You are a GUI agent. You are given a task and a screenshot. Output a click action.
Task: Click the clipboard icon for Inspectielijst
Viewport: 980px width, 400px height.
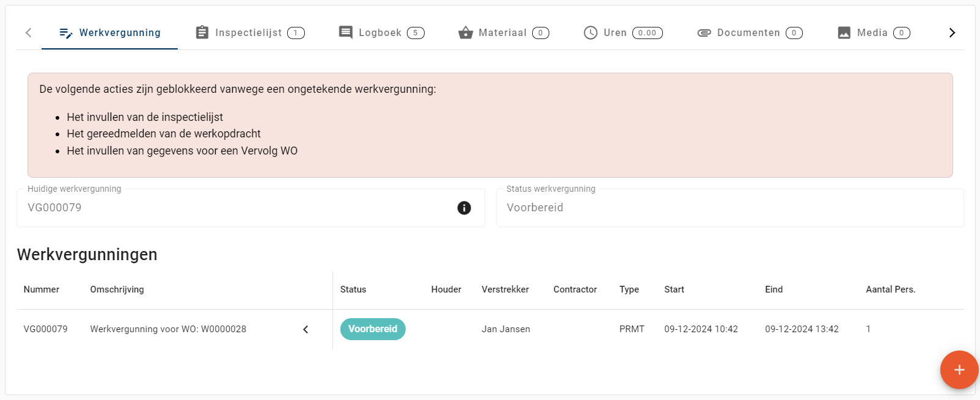pyautogui.click(x=202, y=32)
